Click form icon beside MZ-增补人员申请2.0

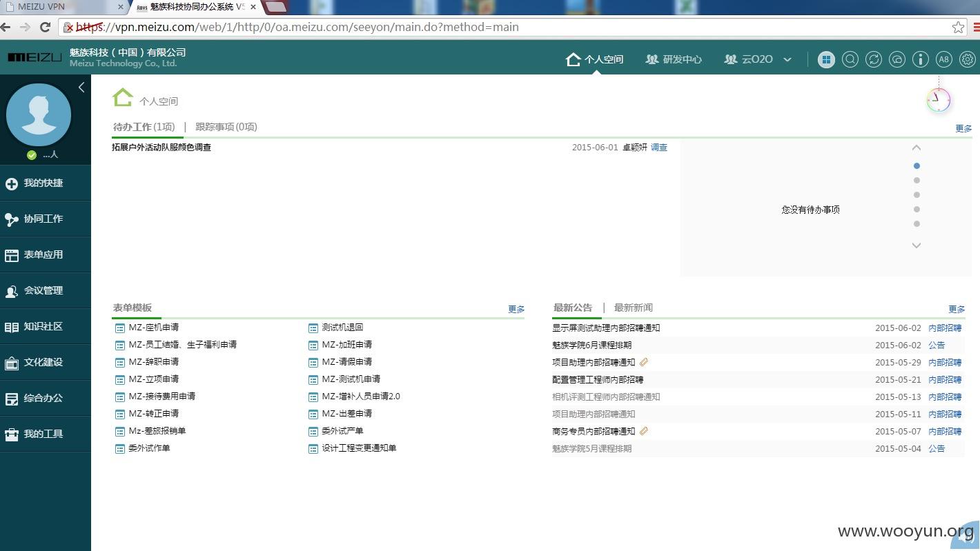pos(313,397)
